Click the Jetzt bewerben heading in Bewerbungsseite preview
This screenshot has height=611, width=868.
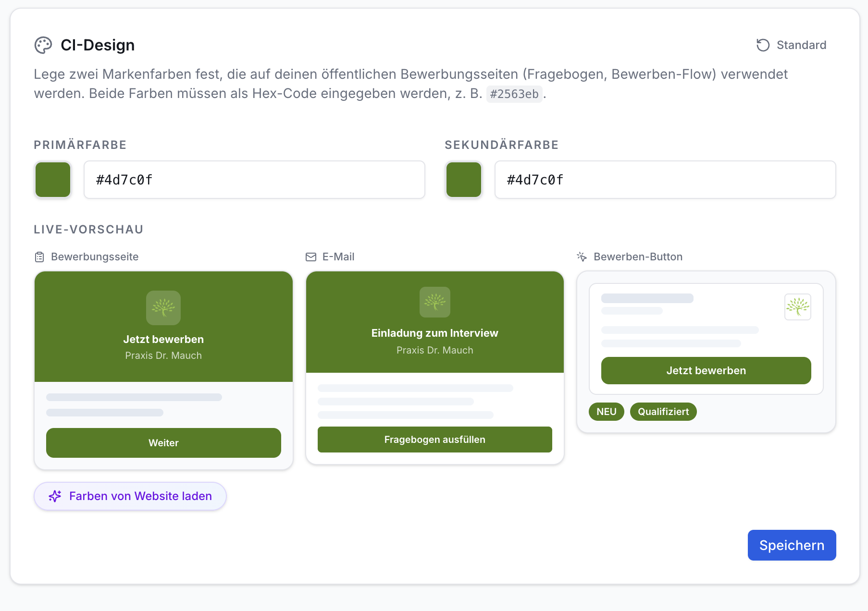pos(163,339)
